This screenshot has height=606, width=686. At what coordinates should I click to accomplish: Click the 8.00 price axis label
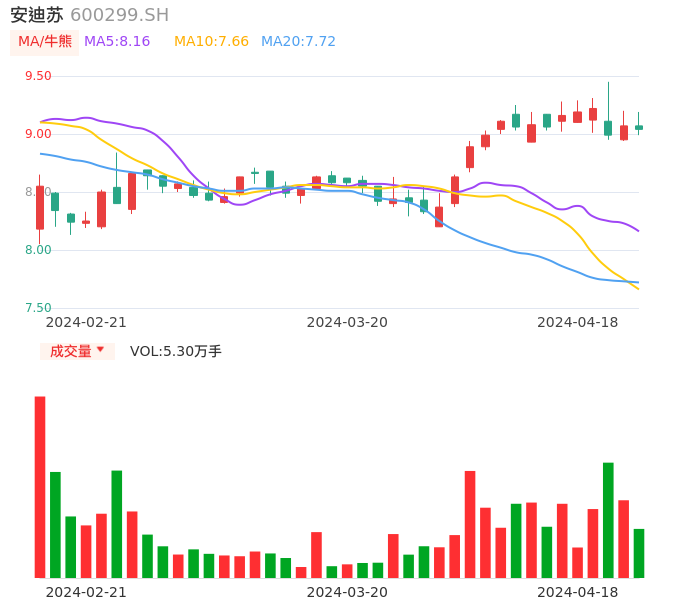pos(37,250)
